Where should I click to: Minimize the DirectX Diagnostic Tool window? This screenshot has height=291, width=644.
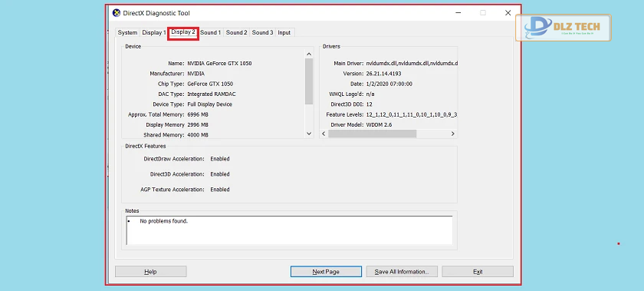tap(458, 13)
